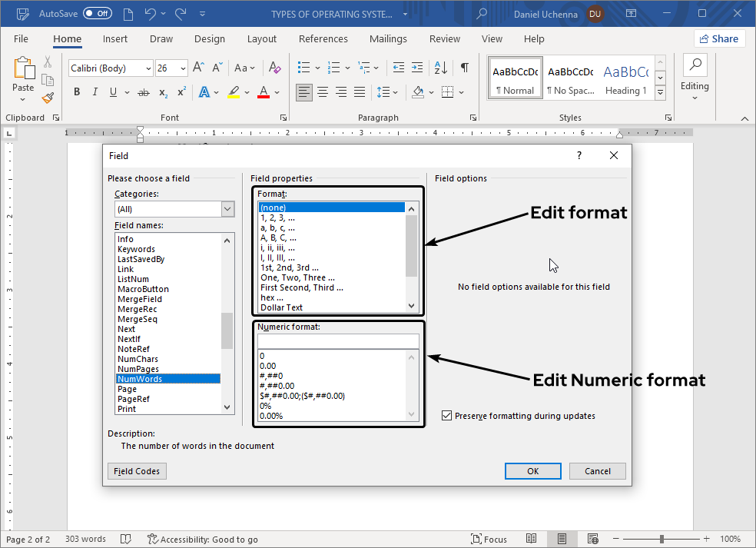
Task: Open the Categories dropdown in Field dialog
Action: [x=227, y=209]
